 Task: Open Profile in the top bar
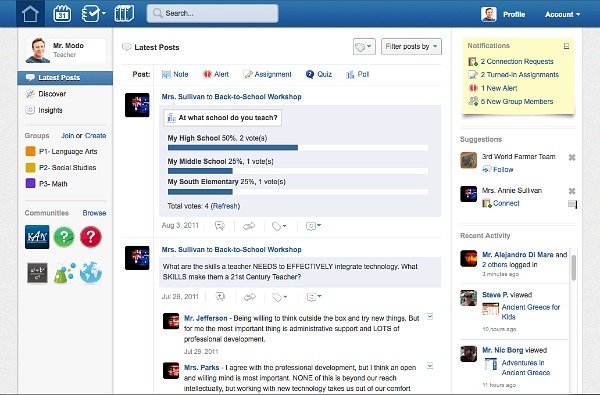[514, 14]
